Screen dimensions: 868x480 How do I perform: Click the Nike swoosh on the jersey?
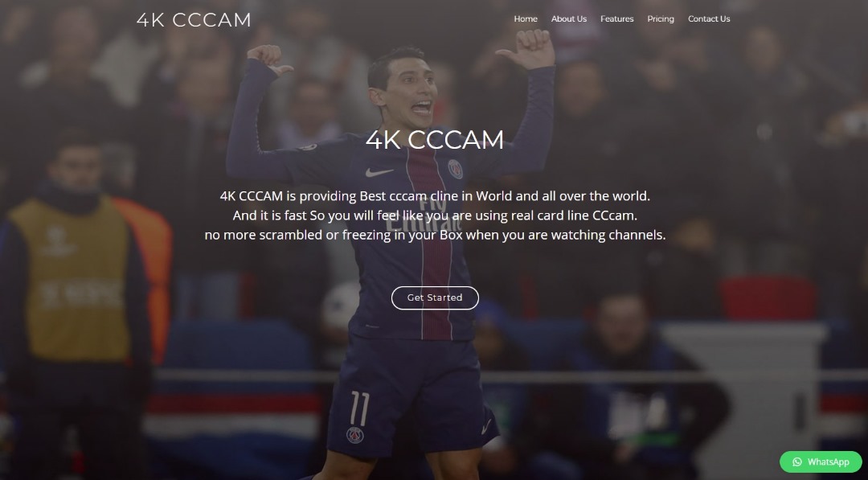(379, 172)
